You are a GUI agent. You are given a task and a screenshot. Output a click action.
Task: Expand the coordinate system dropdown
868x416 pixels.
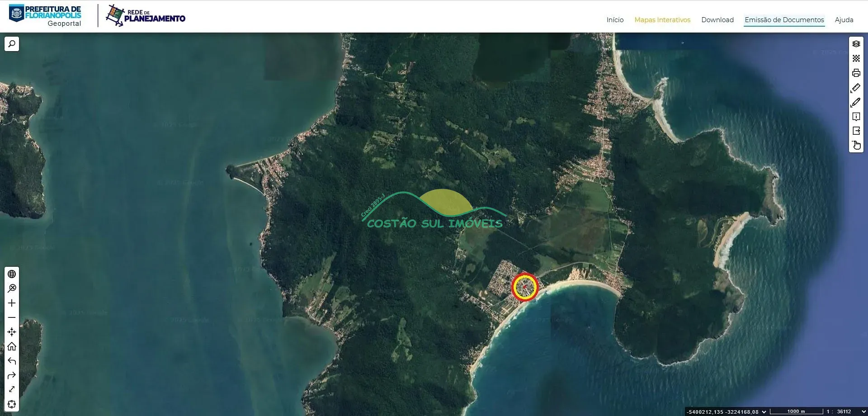click(764, 411)
